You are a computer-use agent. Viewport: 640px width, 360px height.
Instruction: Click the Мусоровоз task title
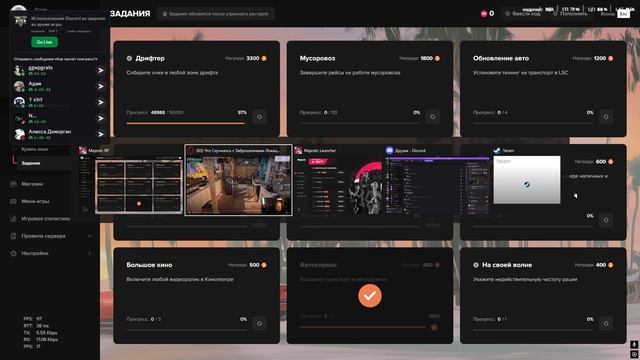coord(317,58)
